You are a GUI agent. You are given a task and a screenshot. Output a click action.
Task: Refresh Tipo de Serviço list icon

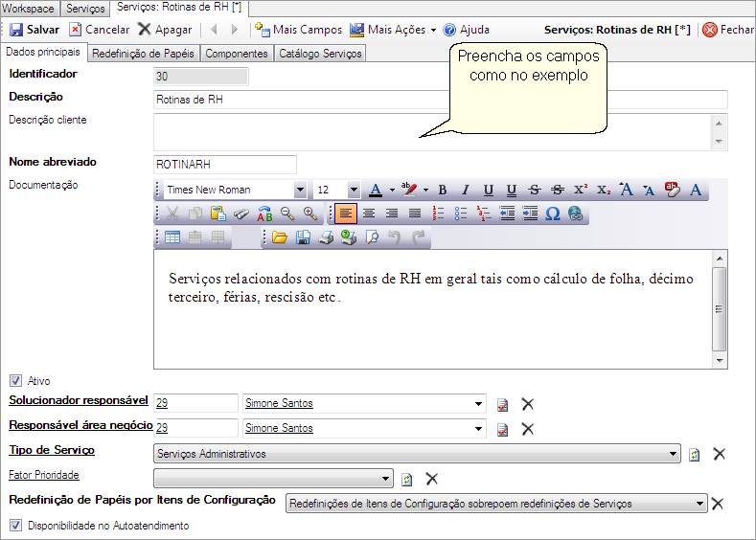(695, 454)
